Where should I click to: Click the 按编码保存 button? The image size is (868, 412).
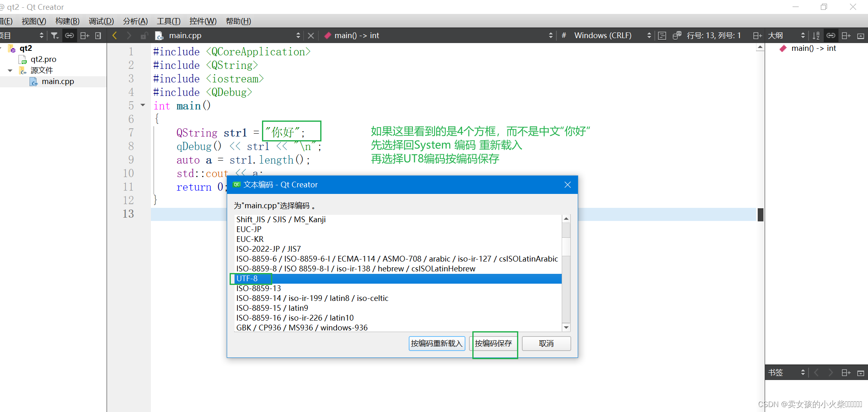click(x=494, y=344)
